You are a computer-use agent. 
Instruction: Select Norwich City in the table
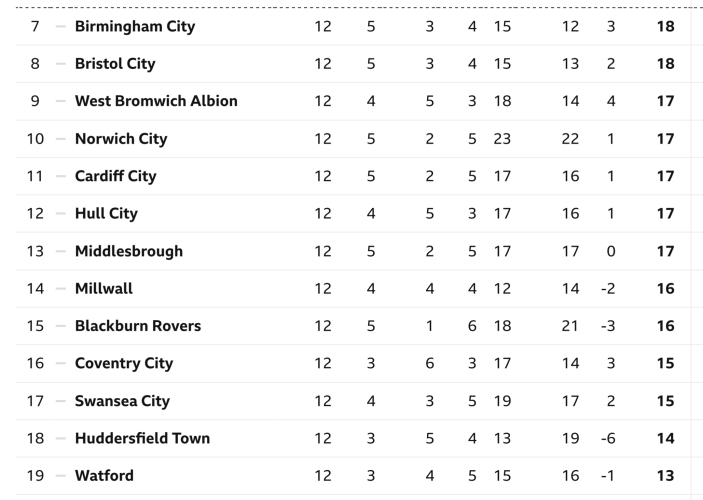click(121, 139)
